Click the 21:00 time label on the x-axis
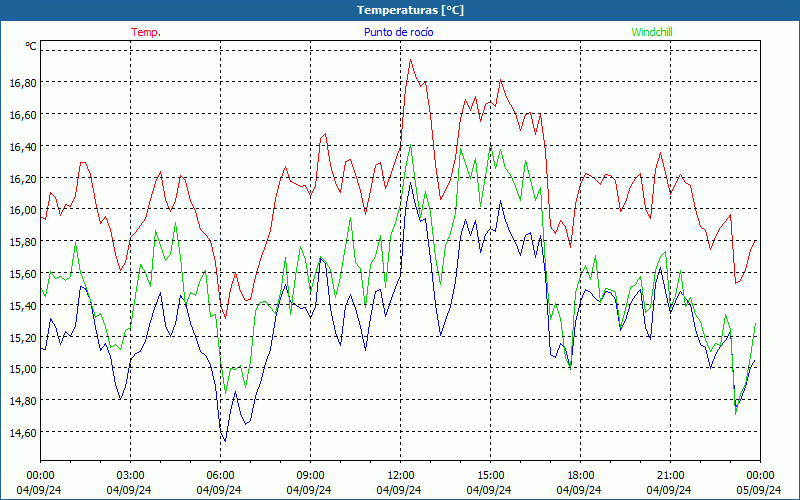The width and height of the screenshot is (800, 500). (670, 476)
